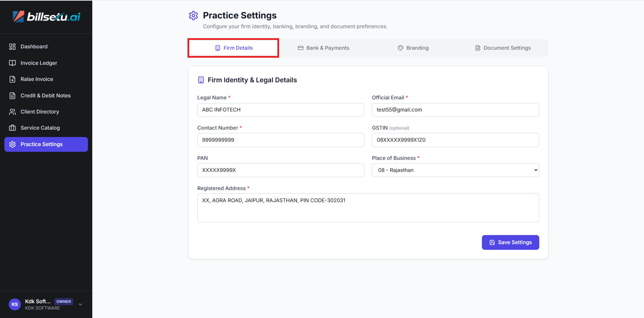Open Dashboard via its grid icon
Viewport: 644px width, 318px height.
pyautogui.click(x=12, y=47)
